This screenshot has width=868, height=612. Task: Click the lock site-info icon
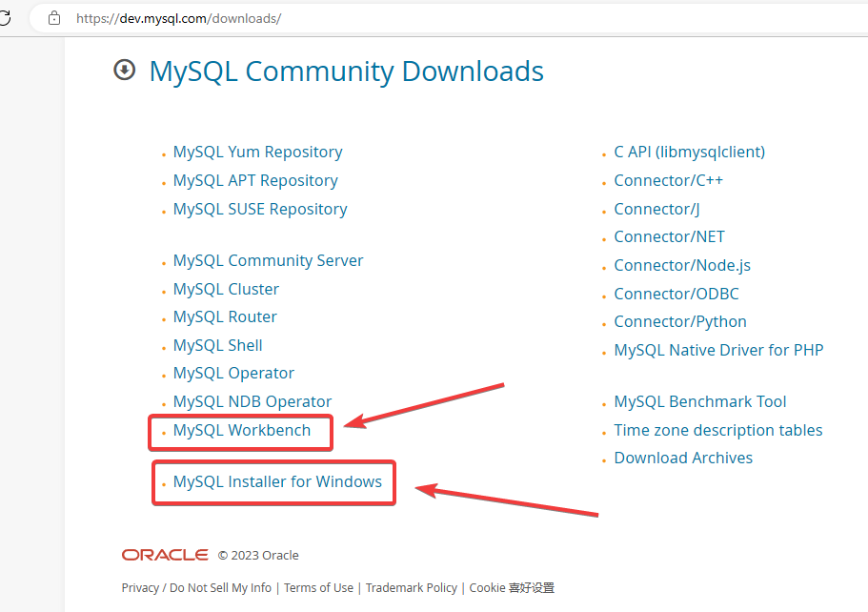(x=54, y=18)
